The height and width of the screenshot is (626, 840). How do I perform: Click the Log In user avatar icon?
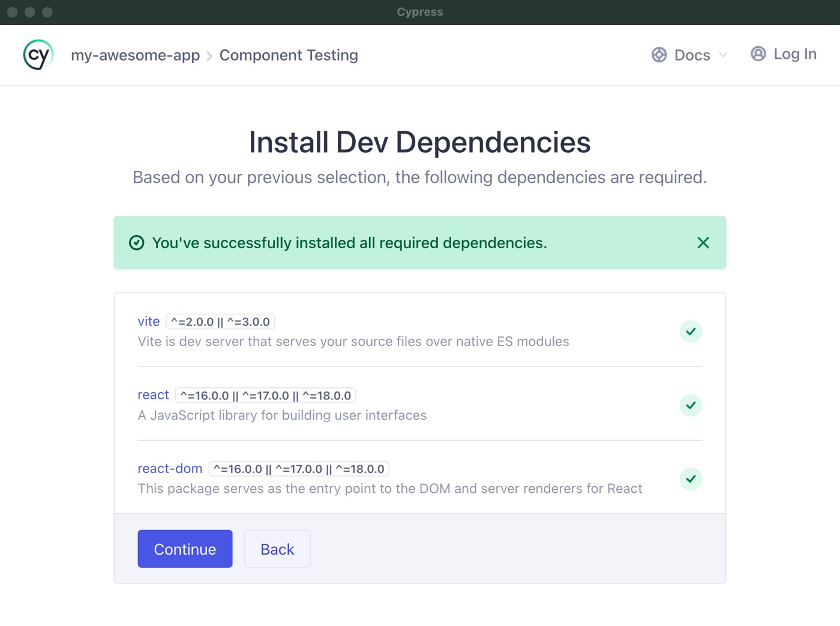(x=757, y=53)
